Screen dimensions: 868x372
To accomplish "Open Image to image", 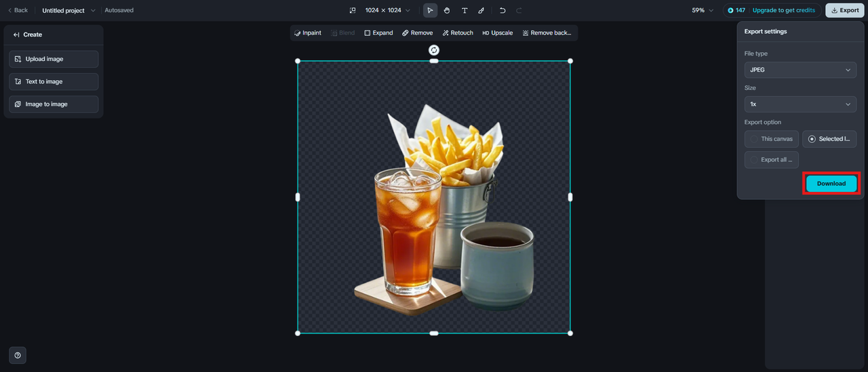I will click(x=54, y=104).
